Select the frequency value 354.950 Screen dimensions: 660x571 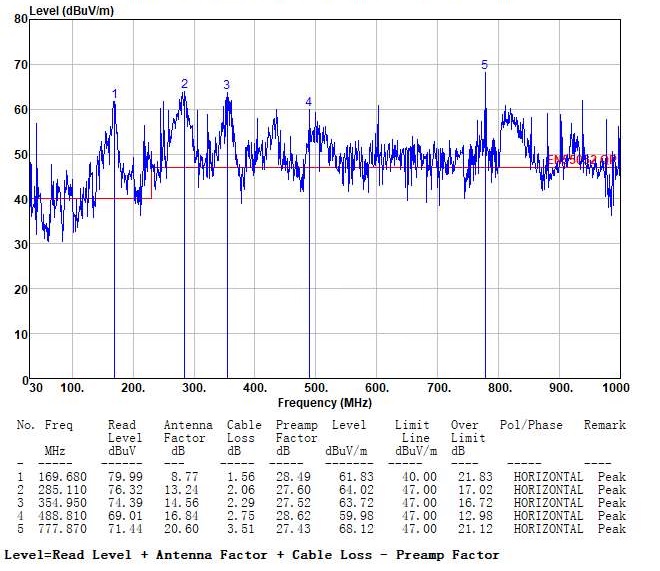62,503
